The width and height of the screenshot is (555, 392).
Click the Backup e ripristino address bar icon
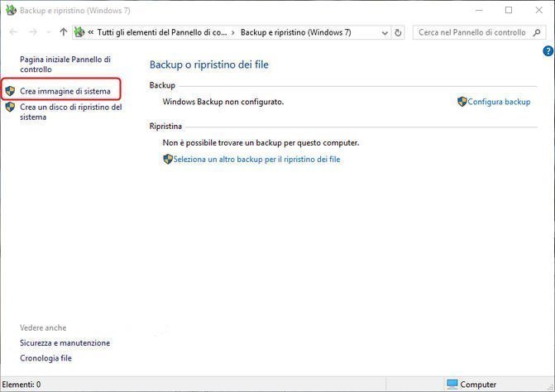point(79,32)
